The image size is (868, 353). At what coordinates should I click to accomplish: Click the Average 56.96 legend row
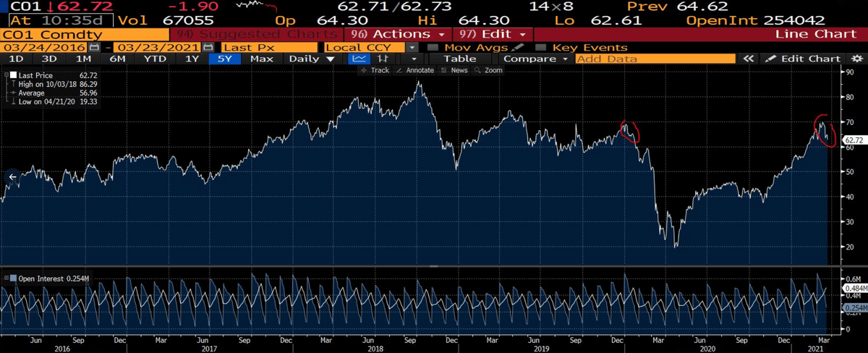coord(56,93)
